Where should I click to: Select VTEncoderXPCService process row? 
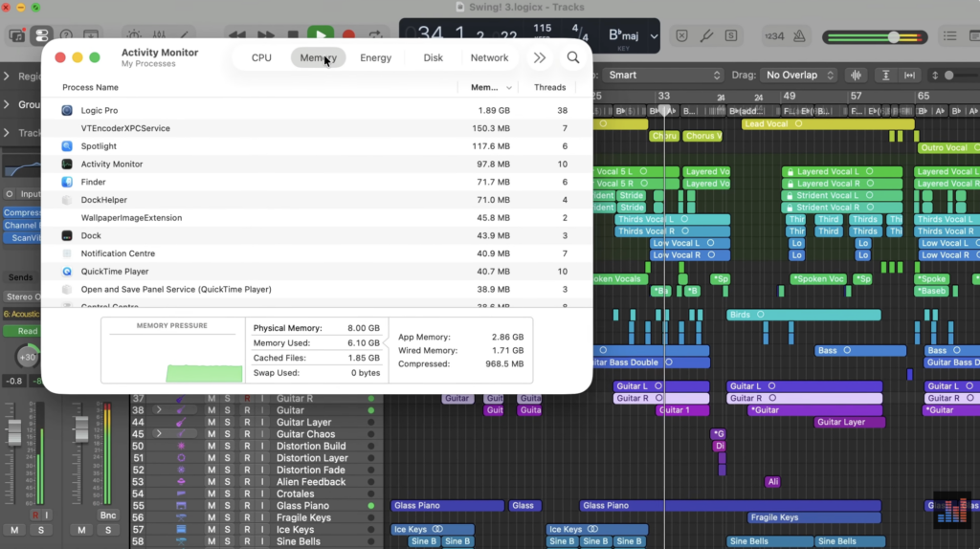click(x=317, y=128)
